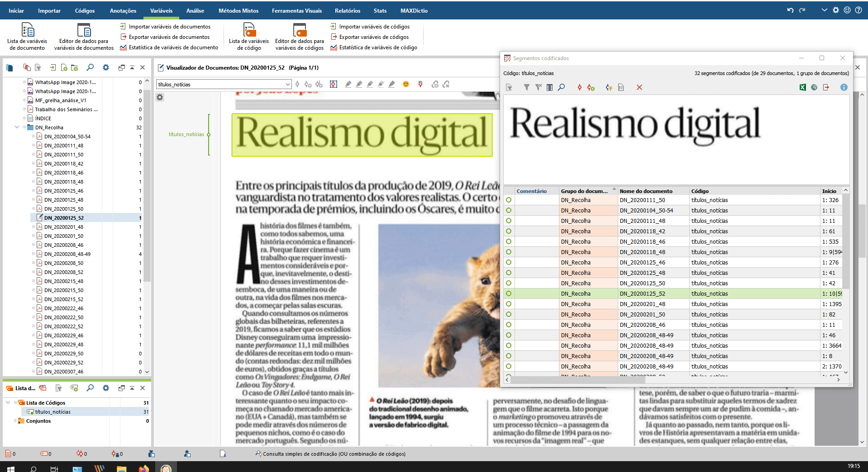The height and width of the screenshot is (472, 868).
Task: Toggle table view icon in Segmentos codificados
Action: pos(549,87)
